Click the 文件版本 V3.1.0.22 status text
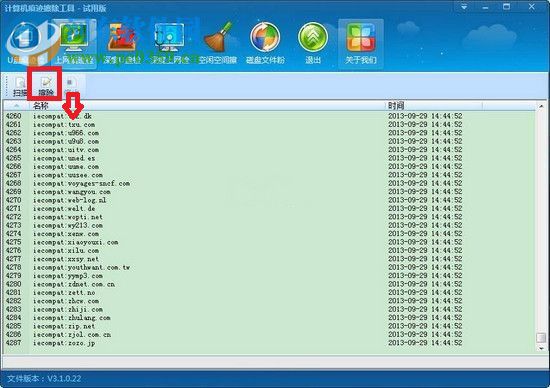 click(44, 379)
